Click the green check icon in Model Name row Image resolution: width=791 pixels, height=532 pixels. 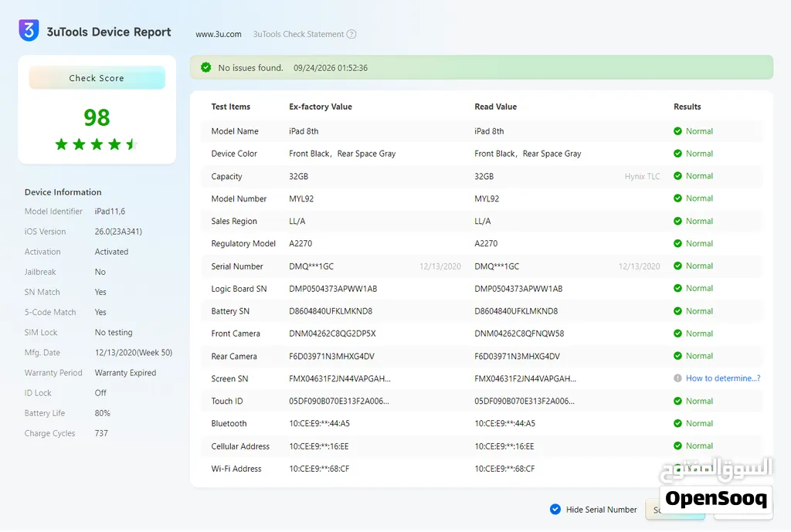677,131
